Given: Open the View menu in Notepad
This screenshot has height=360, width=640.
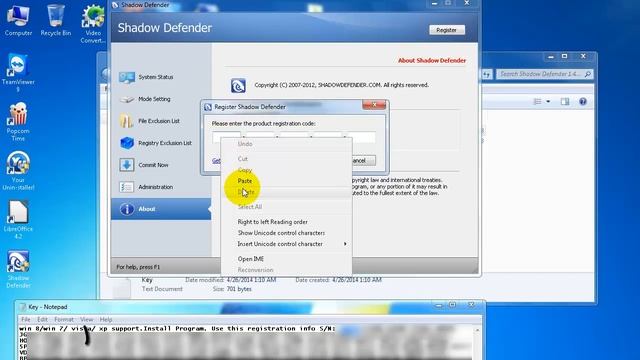Looking at the screenshot, I should click(87, 320).
